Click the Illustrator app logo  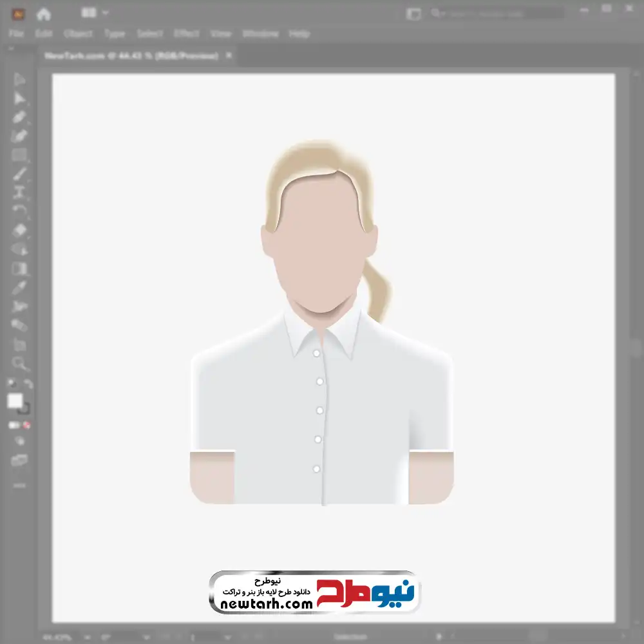pos(18,14)
